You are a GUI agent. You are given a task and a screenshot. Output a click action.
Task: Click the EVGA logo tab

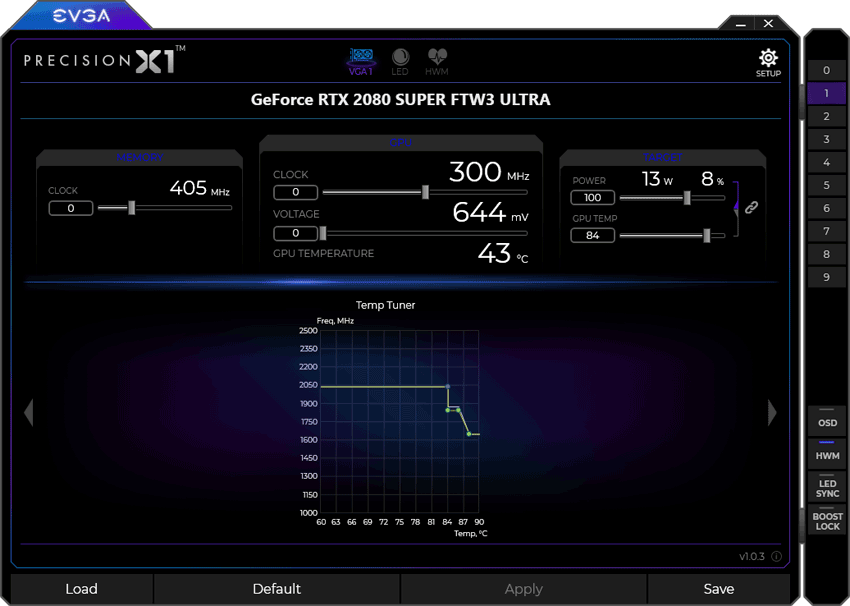click(81, 16)
